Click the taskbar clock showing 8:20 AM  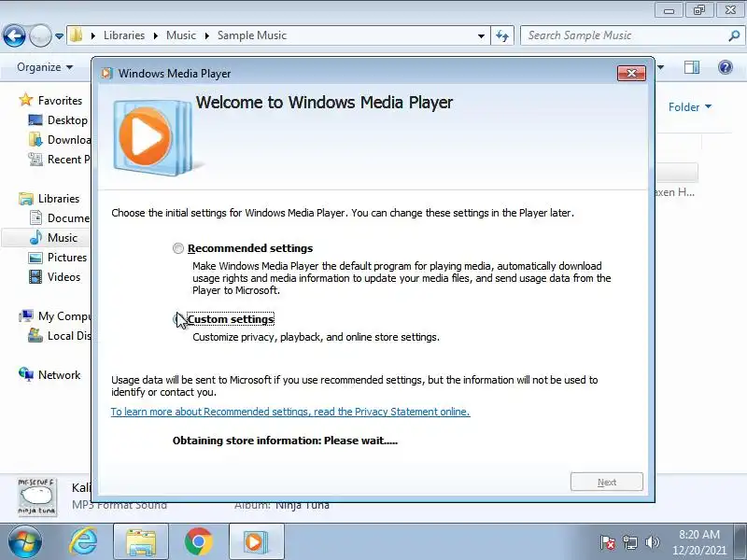[698, 542]
